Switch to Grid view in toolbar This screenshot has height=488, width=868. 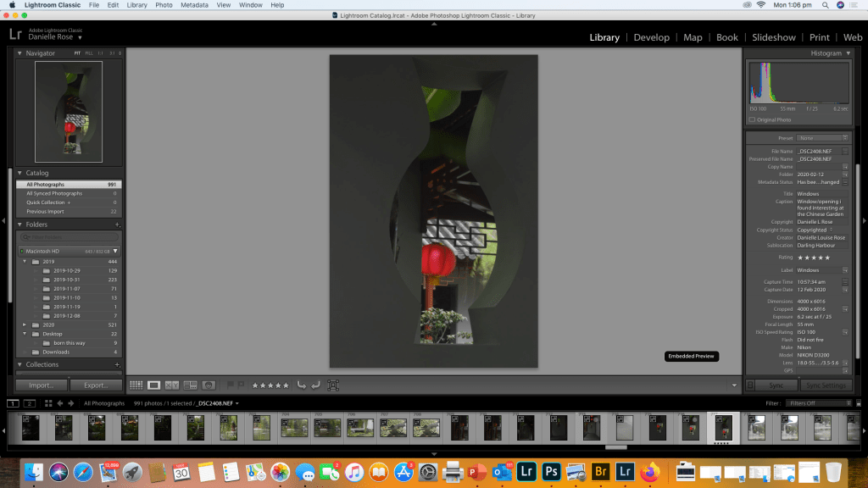(136, 385)
